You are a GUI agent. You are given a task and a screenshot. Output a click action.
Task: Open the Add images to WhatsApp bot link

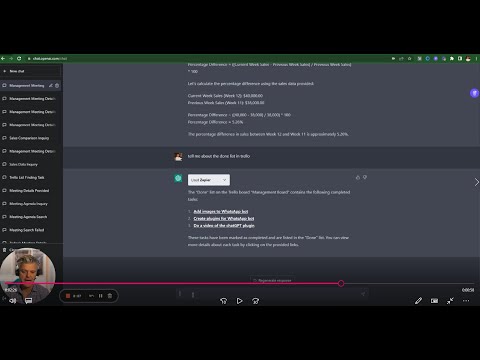(221, 211)
